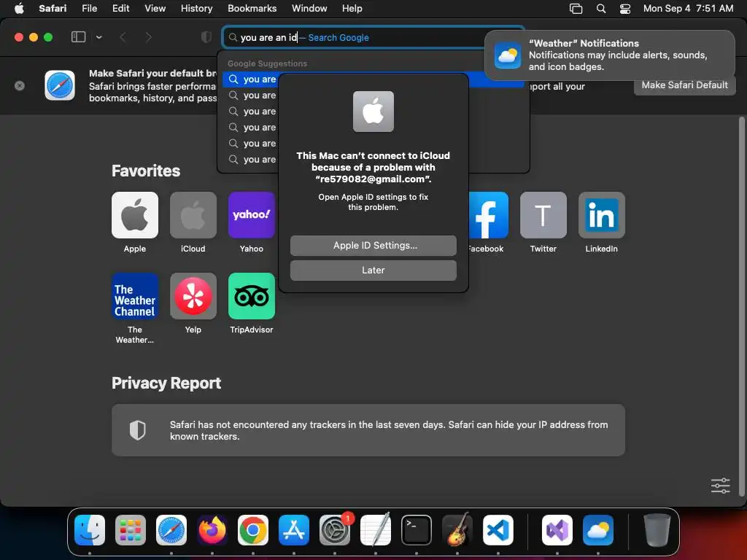This screenshot has height=560, width=747.
Task: Select the second Google suggestion row
Action: 252,96
